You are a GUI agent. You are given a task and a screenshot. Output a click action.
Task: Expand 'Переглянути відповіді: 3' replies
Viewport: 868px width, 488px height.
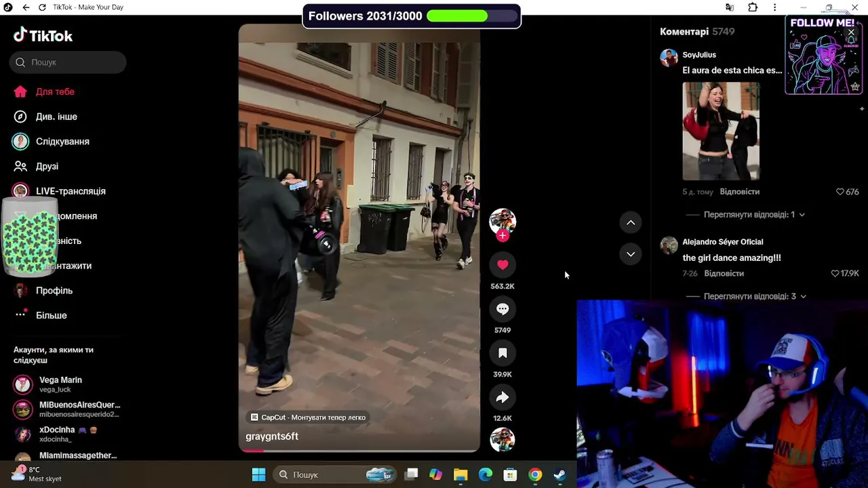pos(755,296)
